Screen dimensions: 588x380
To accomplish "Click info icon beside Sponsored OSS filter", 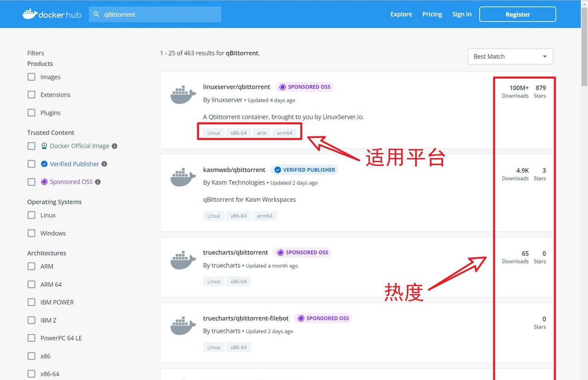I will pos(98,182).
